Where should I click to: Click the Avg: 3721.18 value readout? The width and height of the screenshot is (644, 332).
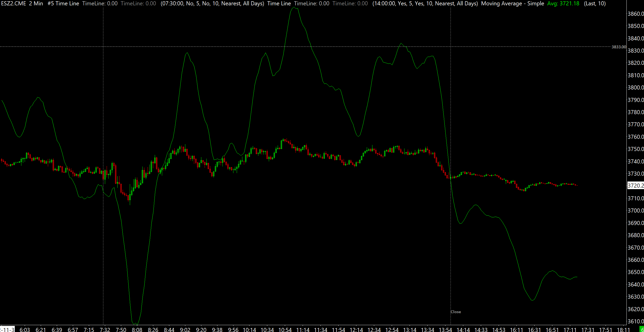tap(563, 4)
